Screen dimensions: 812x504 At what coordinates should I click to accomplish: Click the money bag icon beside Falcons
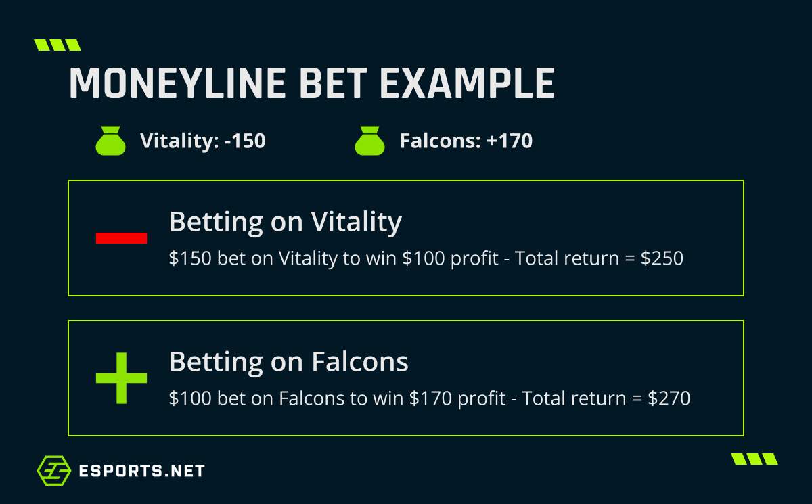[x=369, y=141]
